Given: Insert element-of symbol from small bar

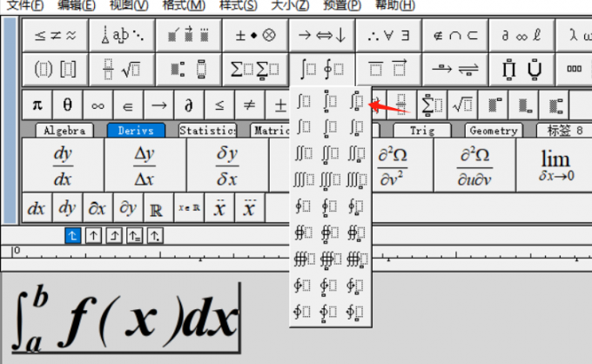Looking at the screenshot, I should pos(128,104).
